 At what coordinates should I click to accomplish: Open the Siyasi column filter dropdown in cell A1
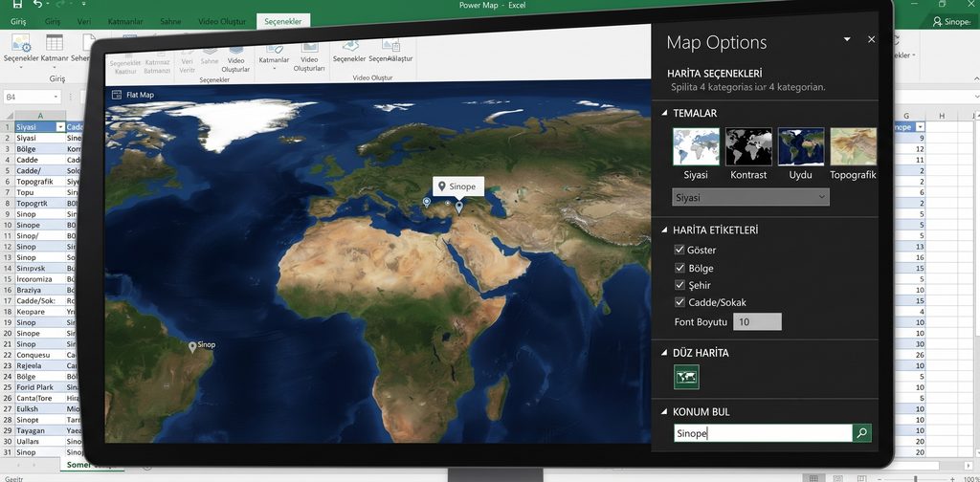[x=60, y=127]
